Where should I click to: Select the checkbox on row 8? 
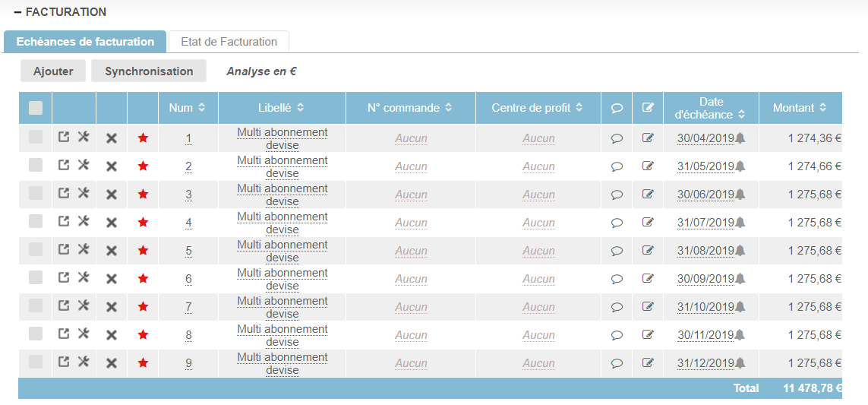36,334
